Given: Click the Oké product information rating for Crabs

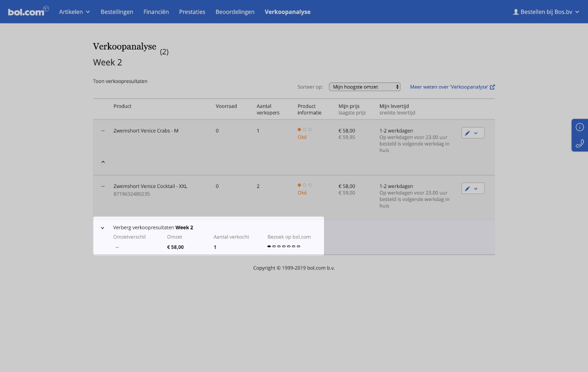Looking at the screenshot, I should click(x=302, y=137).
